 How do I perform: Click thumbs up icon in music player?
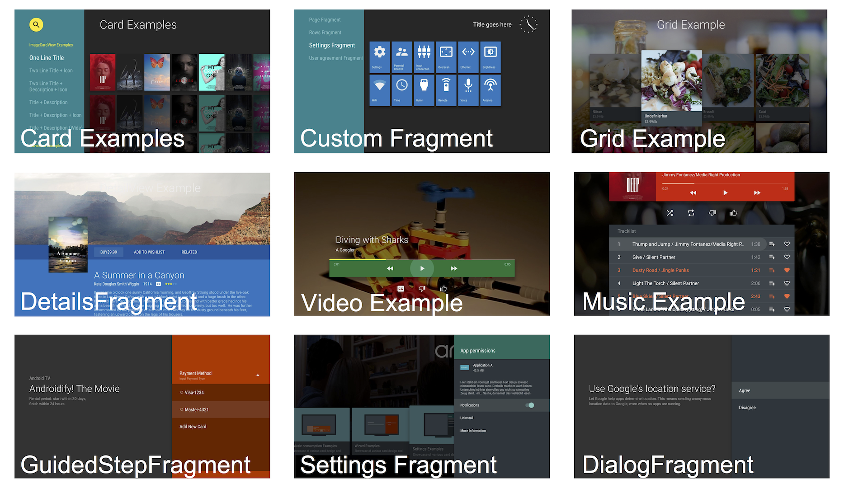coord(733,213)
